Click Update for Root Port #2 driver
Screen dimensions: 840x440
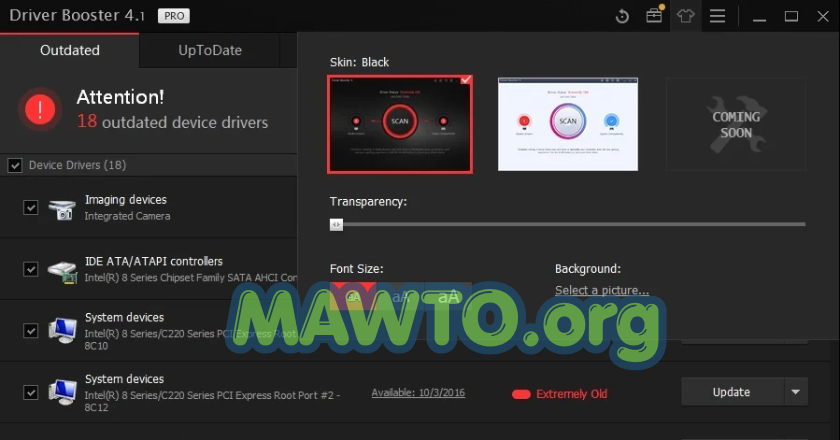click(x=732, y=392)
